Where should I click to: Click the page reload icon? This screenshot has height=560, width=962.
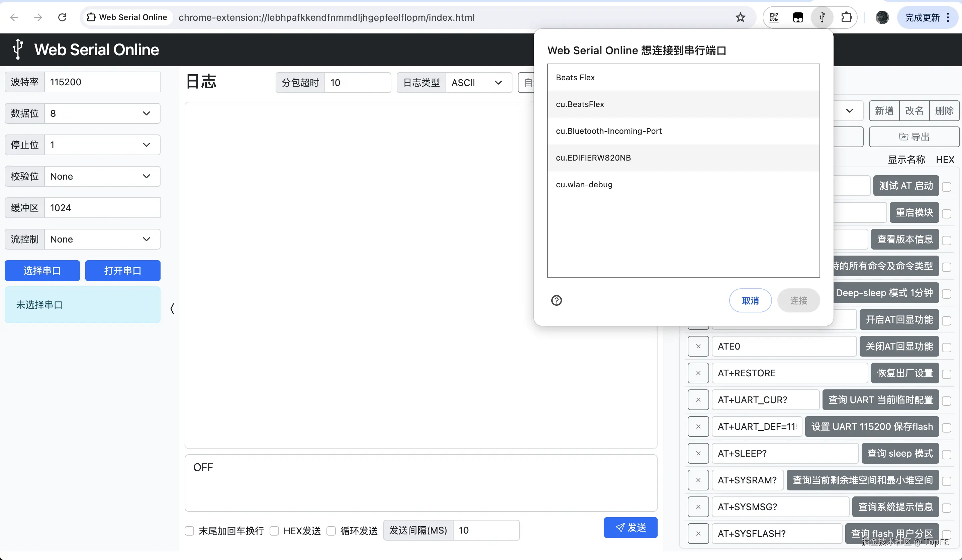pos(62,17)
